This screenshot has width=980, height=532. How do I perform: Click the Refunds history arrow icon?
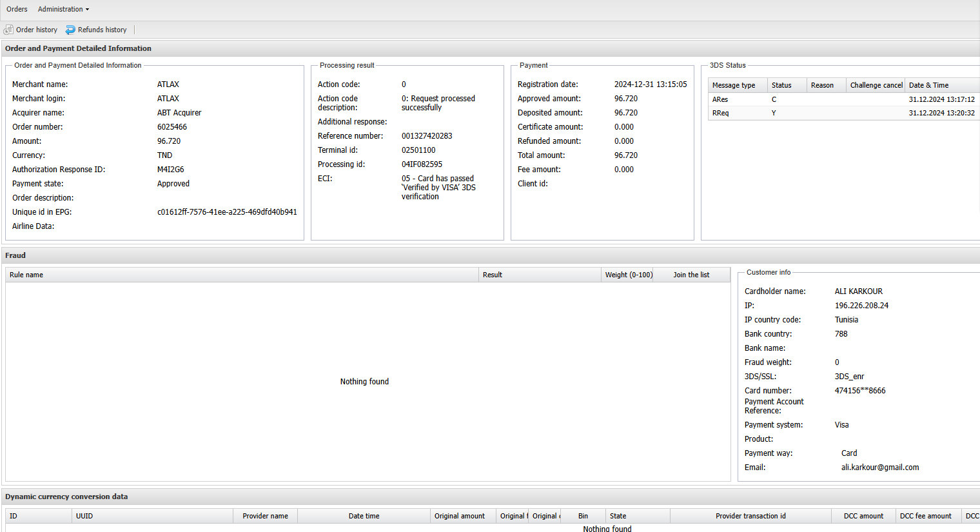point(70,30)
